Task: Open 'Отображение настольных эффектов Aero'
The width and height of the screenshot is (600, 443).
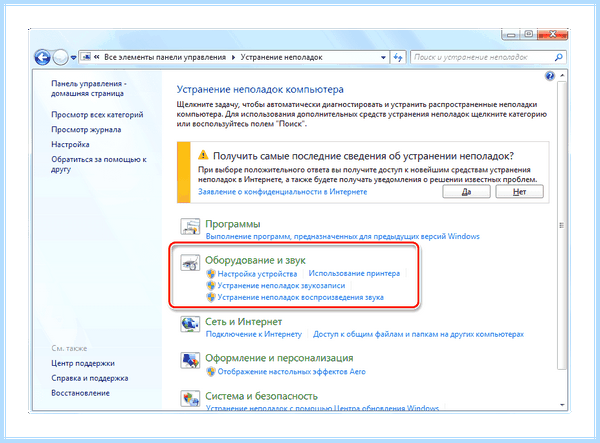Action: pyautogui.click(x=292, y=372)
